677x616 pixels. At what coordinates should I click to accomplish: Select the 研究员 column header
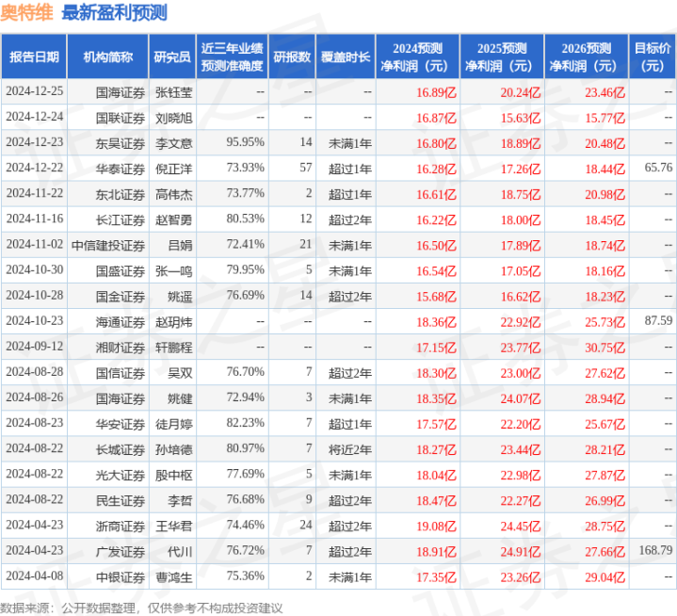click(x=172, y=57)
